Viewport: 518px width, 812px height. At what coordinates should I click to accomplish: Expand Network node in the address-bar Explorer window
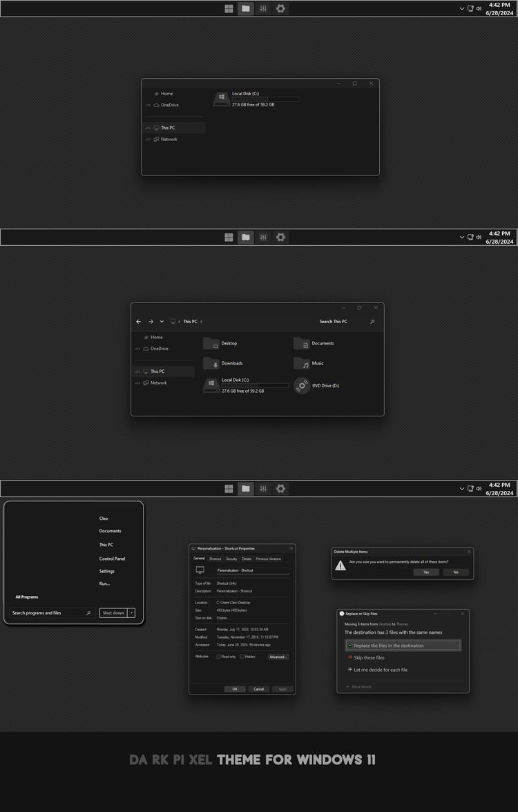(x=137, y=383)
